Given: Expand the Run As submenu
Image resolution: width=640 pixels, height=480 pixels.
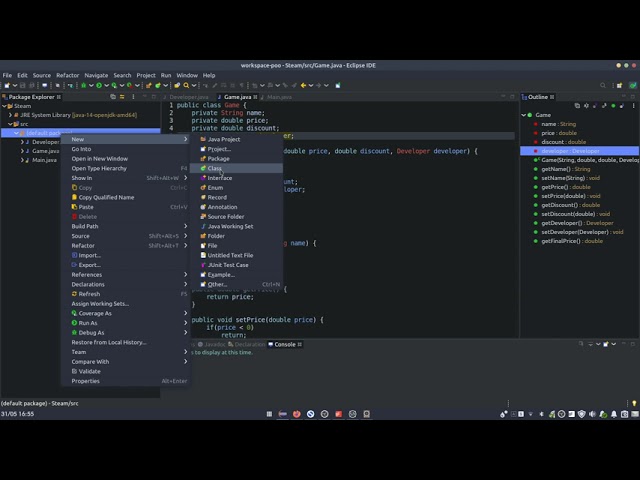Looking at the screenshot, I should (88, 323).
